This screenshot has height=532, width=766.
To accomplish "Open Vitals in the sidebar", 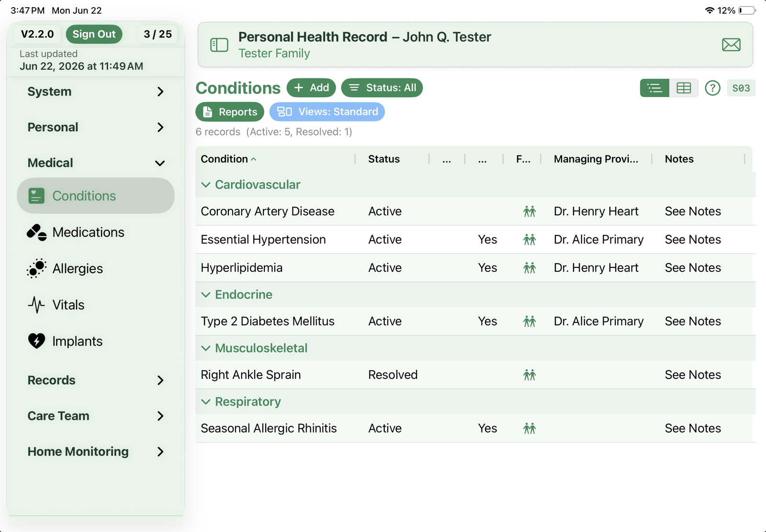I will [96, 305].
